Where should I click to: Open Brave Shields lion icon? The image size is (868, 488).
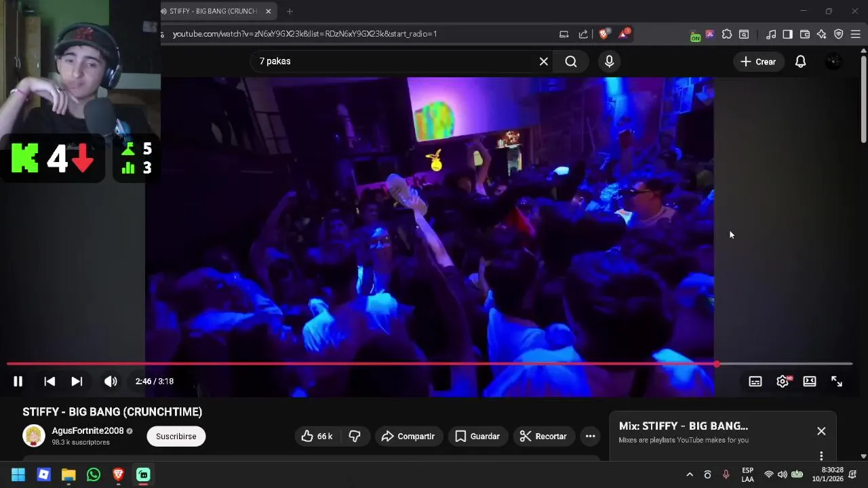point(604,34)
